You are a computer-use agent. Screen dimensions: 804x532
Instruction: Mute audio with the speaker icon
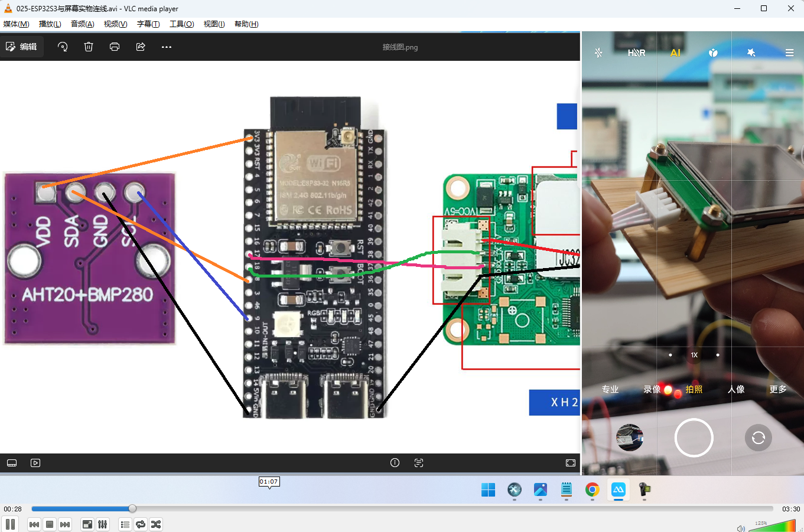(x=741, y=528)
